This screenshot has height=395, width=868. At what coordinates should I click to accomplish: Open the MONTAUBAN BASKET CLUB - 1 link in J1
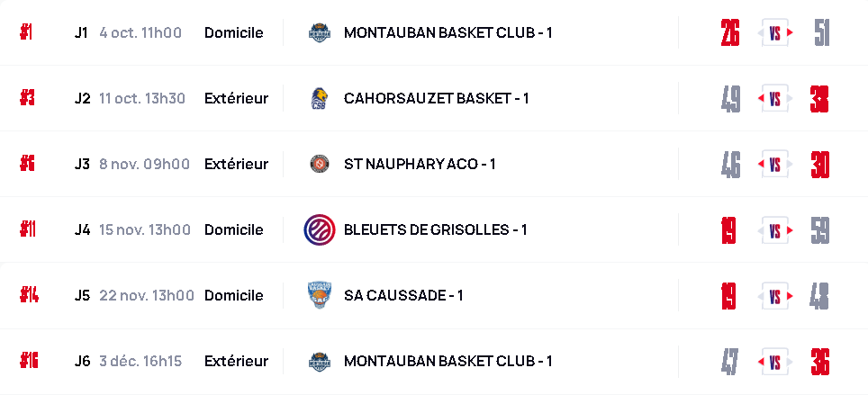pyautogui.click(x=448, y=32)
